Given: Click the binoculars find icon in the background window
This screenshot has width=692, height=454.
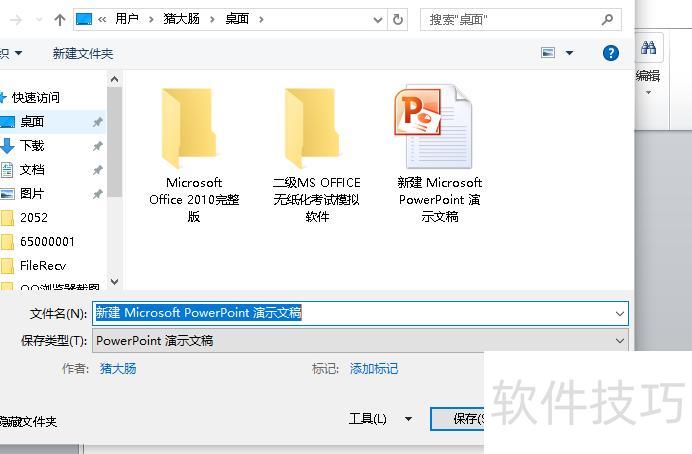Looking at the screenshot, I should click(x=648, y=47).
